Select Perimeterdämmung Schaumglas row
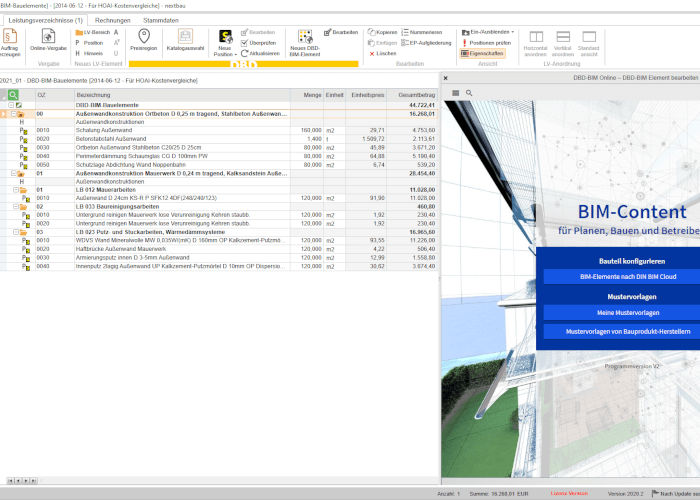 point(219,156)
